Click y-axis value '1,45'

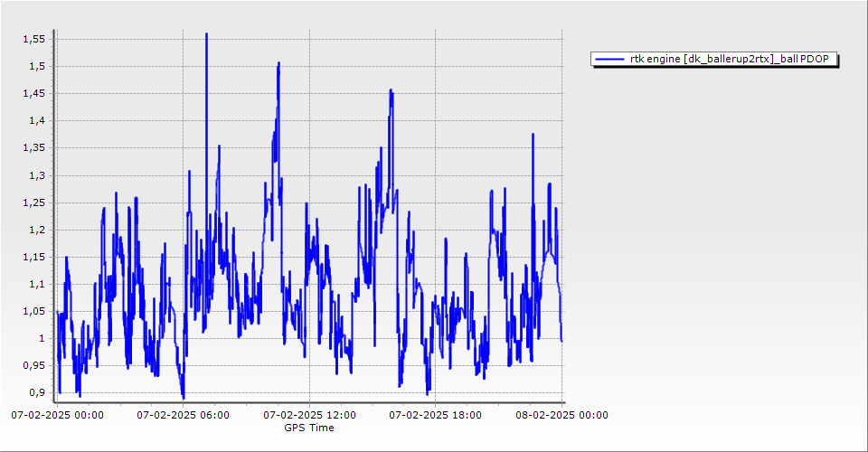click(33, 93)
